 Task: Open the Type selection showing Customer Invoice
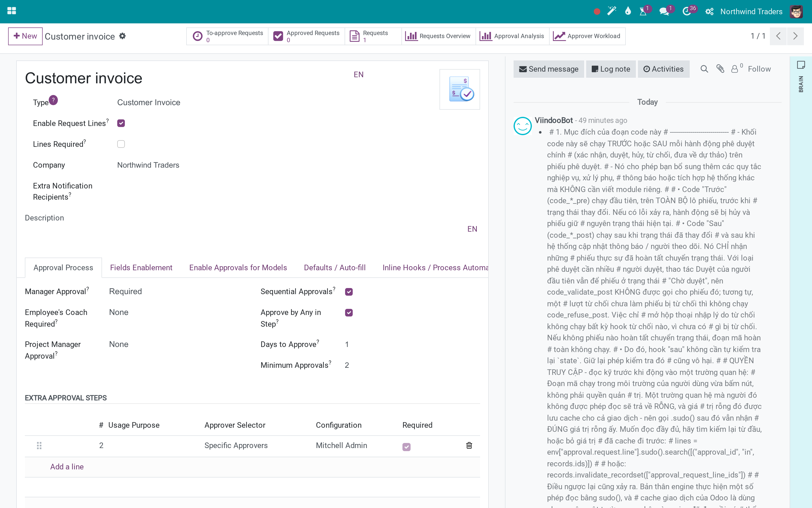149,102
